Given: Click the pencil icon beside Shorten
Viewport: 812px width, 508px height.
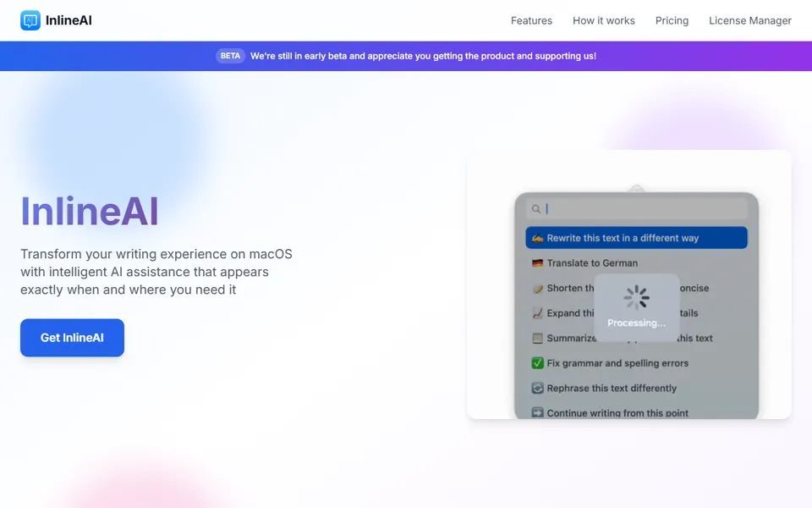Looking at the screenshot, I should (538, 288).
